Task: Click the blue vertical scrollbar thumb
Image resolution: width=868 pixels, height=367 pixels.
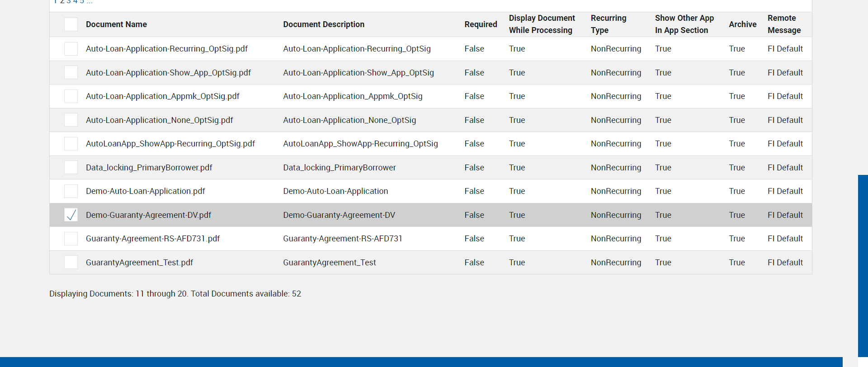Action: (x=863, y=266)
